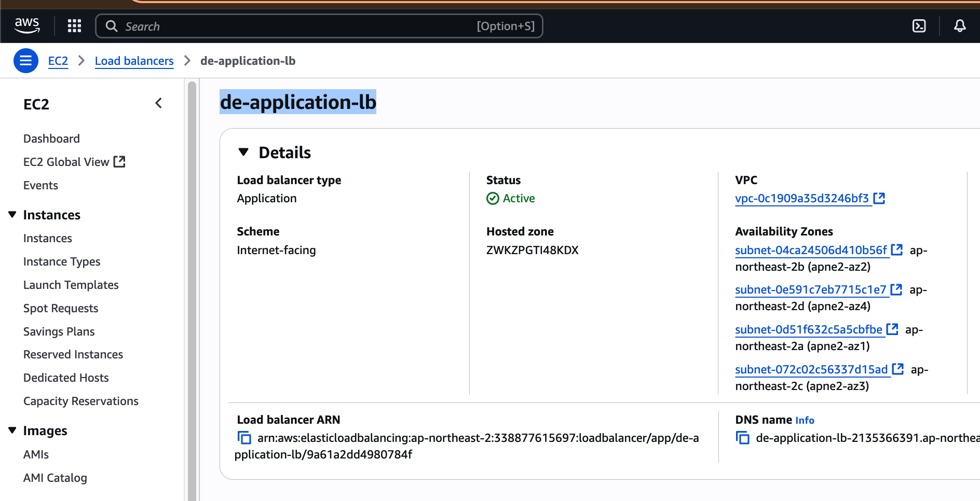Click the DNS name value text

868,438
